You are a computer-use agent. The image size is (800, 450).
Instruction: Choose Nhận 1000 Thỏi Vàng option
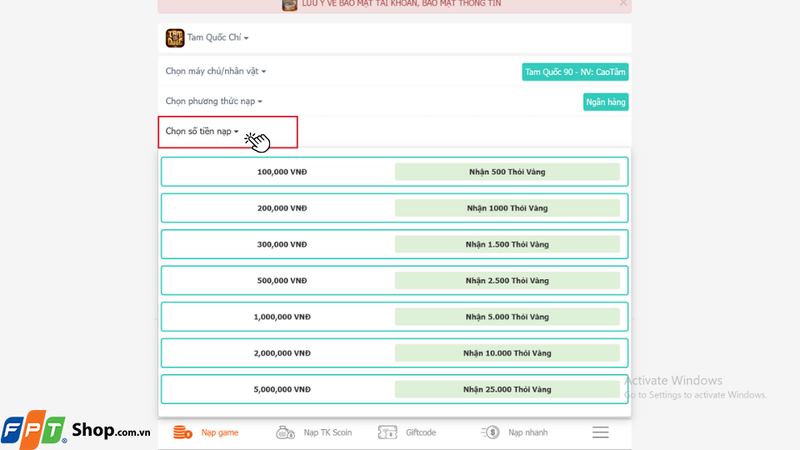click(507, 208)
